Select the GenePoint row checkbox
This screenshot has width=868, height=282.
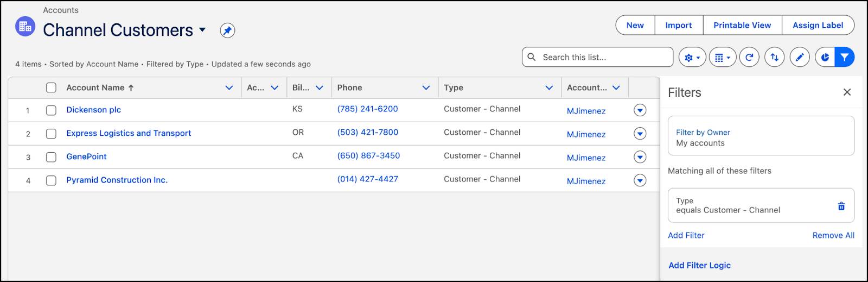(x=51, y=157)
